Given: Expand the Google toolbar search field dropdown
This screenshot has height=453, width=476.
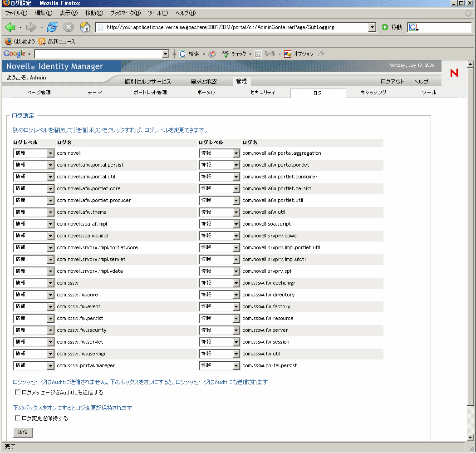Looking at the screenshot, I should pyautogui.click(x=166, y=54).
